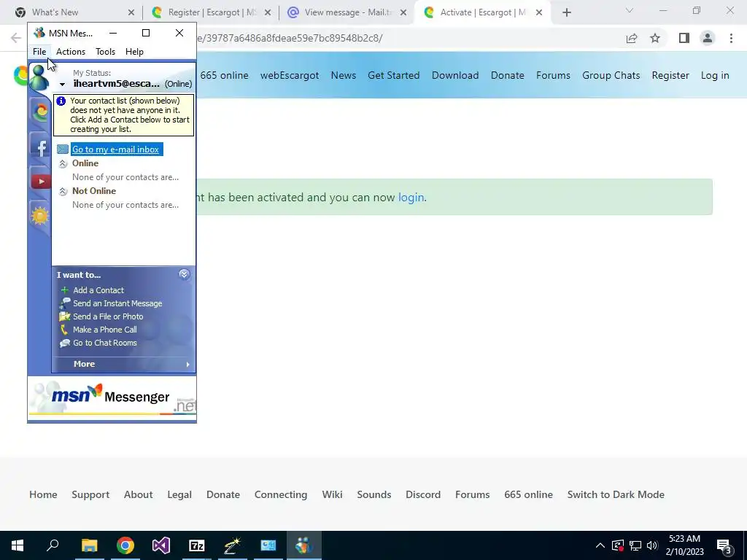Open taskbar search magnifier
The height and width of the screenshot is (560, 747).
[x=53, y=545]
